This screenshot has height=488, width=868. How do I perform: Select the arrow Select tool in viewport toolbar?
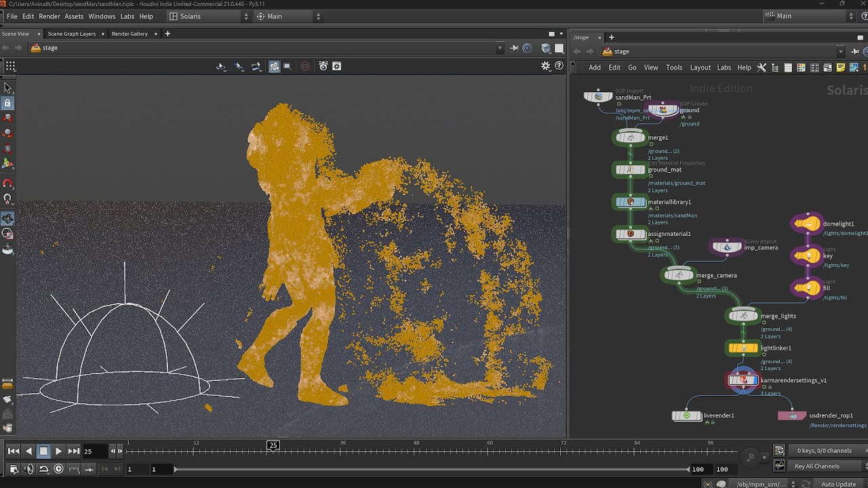pyautogui.click(x=7, y=87)
